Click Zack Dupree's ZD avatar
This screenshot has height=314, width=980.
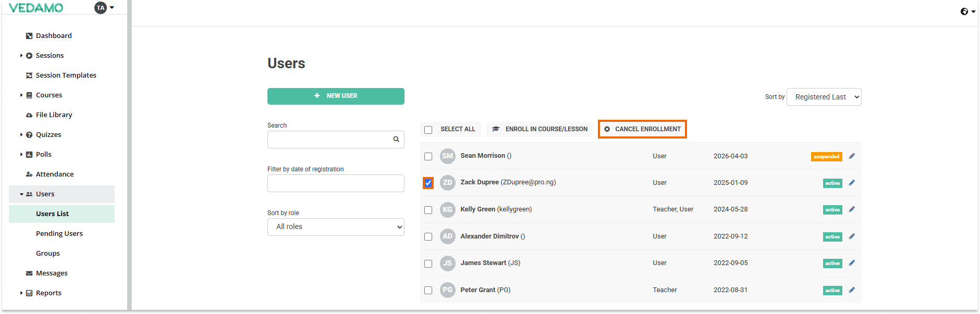(x=448, y=183)
